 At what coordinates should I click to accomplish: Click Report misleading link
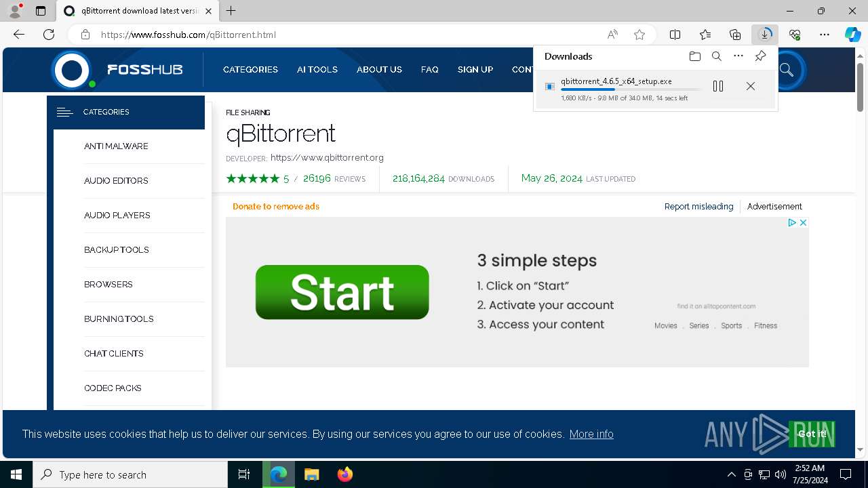pos(698,207)
